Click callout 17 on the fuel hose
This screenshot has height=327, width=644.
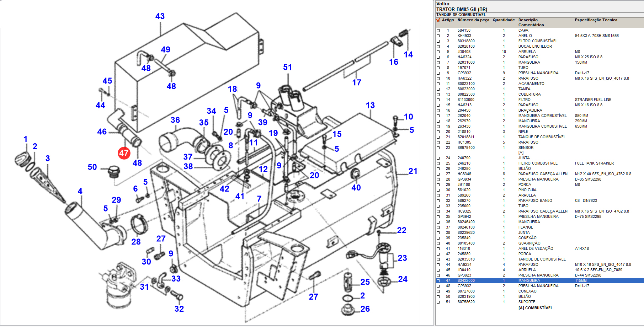(356, 83)
